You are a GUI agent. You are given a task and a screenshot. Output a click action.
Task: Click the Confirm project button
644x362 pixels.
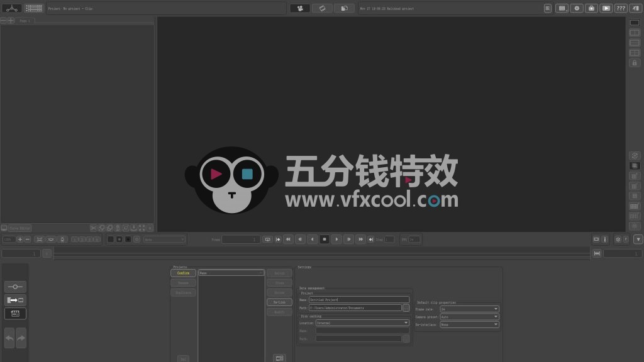(183, 273)
